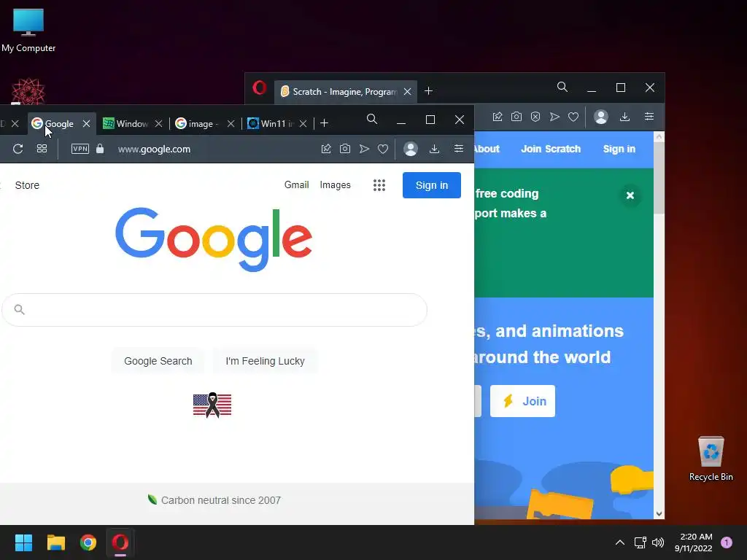Screen dimensions: 747x560
Task: Open the Gmail link
Action: click(296, 184)
